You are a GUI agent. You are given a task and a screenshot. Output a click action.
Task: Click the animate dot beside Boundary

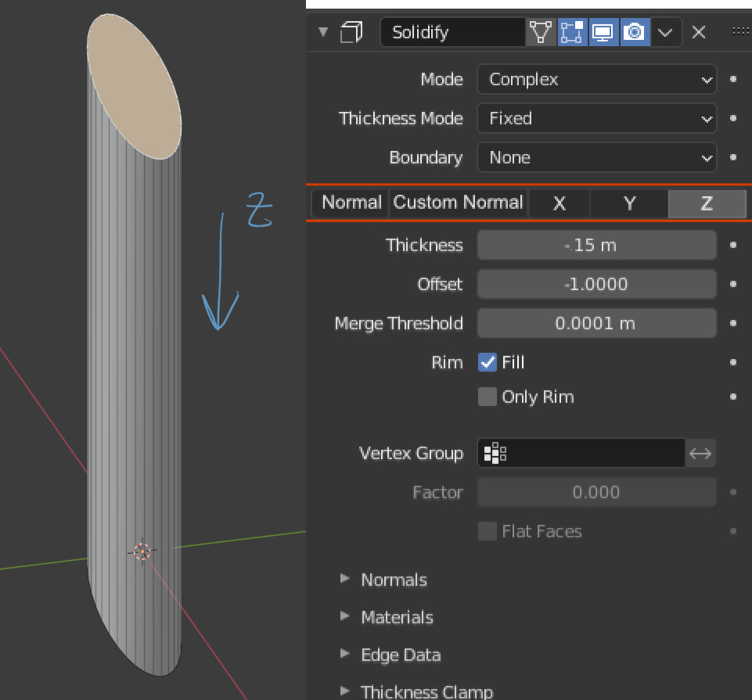point(732,157)
